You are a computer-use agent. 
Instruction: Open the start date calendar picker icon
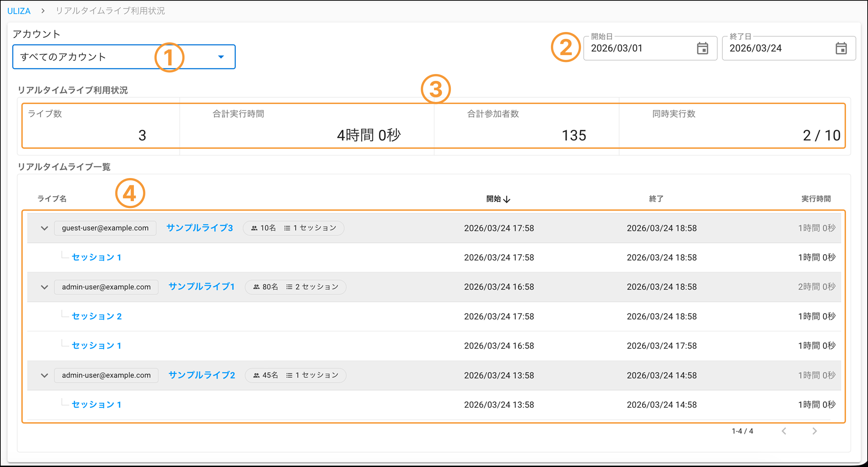(702, 48)
